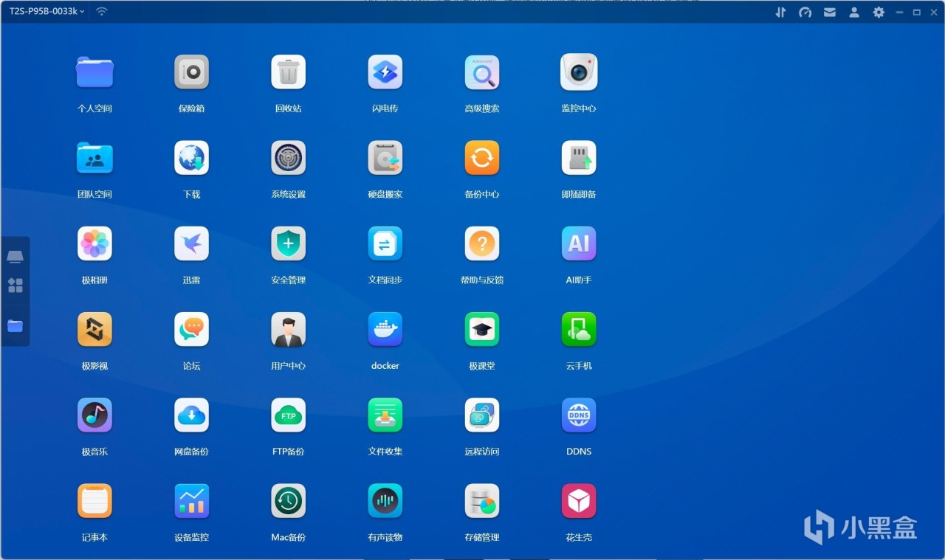Open the 监控中心 camera app
The height and width of the screenshot is (560, 945).
[x=579, y=72]
